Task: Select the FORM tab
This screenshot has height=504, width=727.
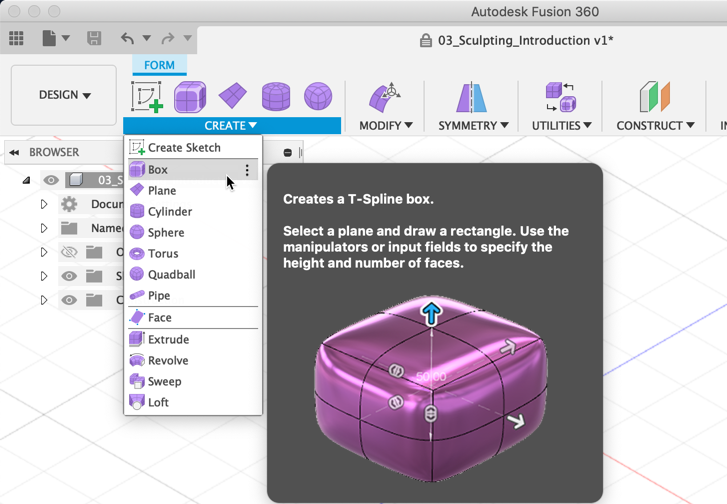Action: pyautogui.click(x=159, y=65)
